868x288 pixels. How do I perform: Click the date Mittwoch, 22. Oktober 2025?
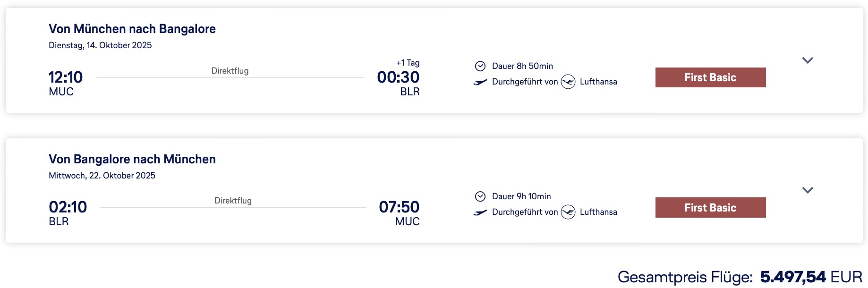coord(102,176)
